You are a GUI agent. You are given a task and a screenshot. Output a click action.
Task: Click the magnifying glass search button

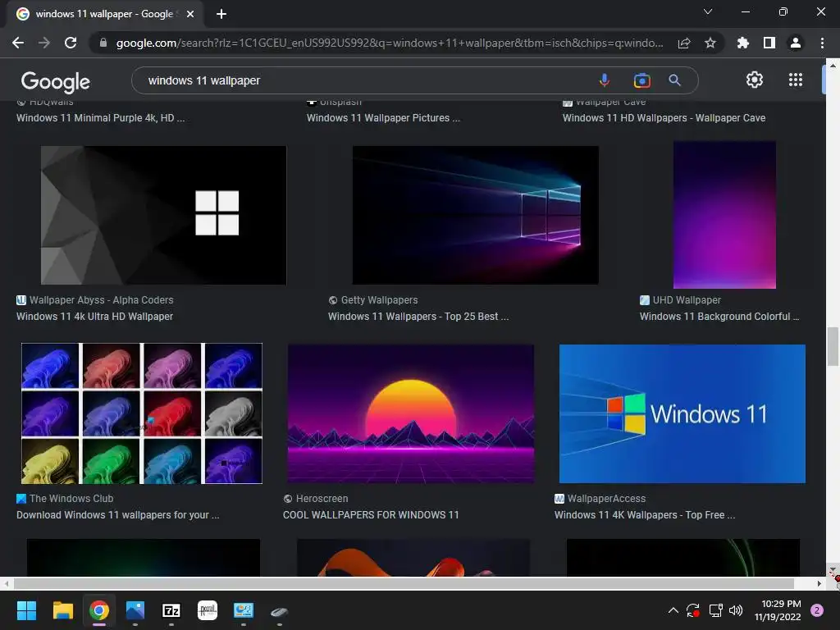coord(674,80)
